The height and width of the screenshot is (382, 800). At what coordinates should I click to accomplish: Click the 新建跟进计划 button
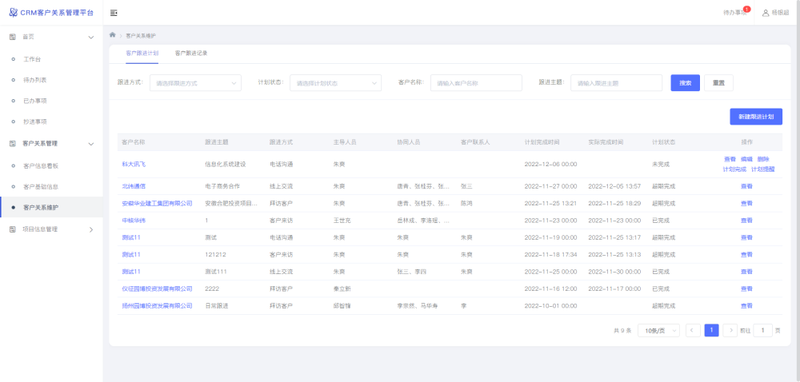tap(756, 116)
